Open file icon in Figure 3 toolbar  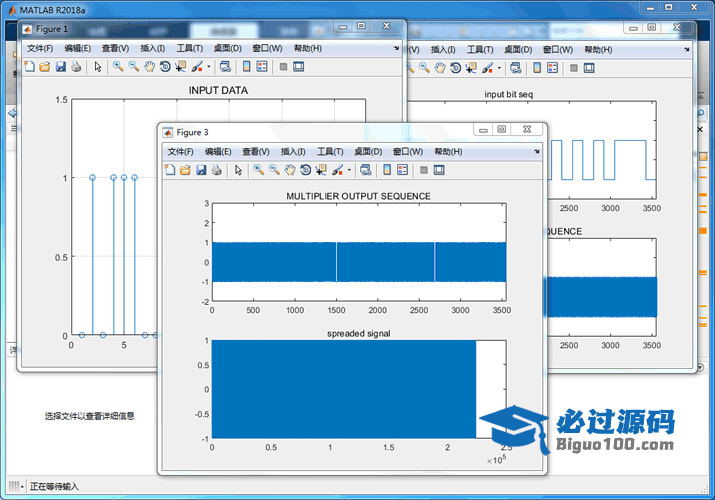(185, 170)
